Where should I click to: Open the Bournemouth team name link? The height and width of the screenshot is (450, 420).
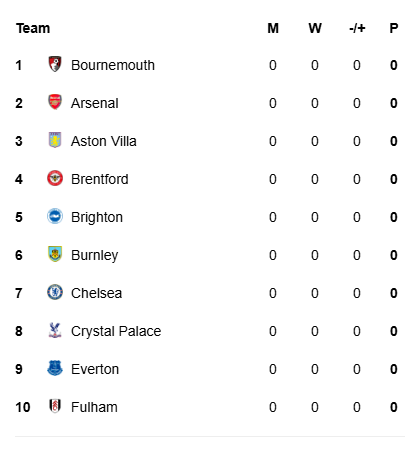tap(113, 65)
